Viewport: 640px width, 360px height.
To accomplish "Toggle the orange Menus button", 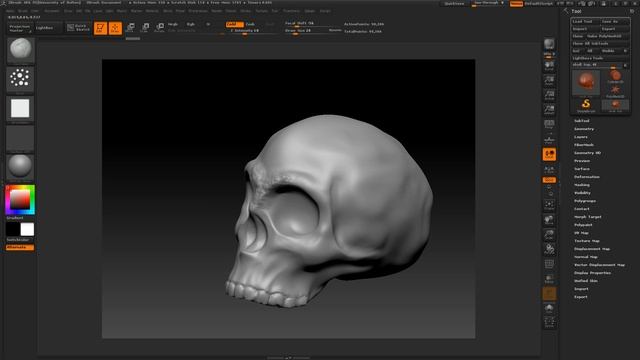I will 516,3.
